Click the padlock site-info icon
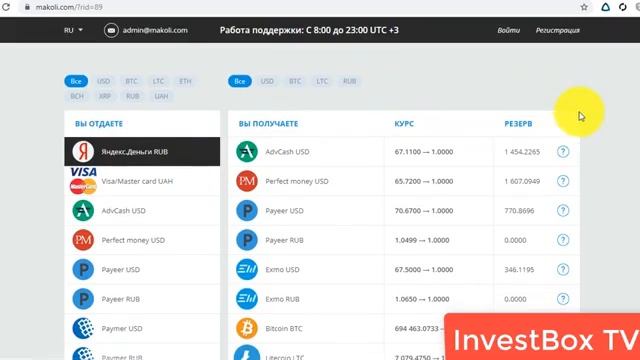Image resolution: width=640 pixels, height=360 pixels. [x=27, y=7]
